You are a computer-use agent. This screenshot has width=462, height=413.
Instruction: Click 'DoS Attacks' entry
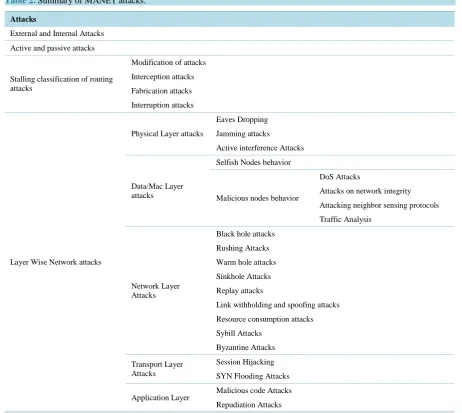click(340, 177)
